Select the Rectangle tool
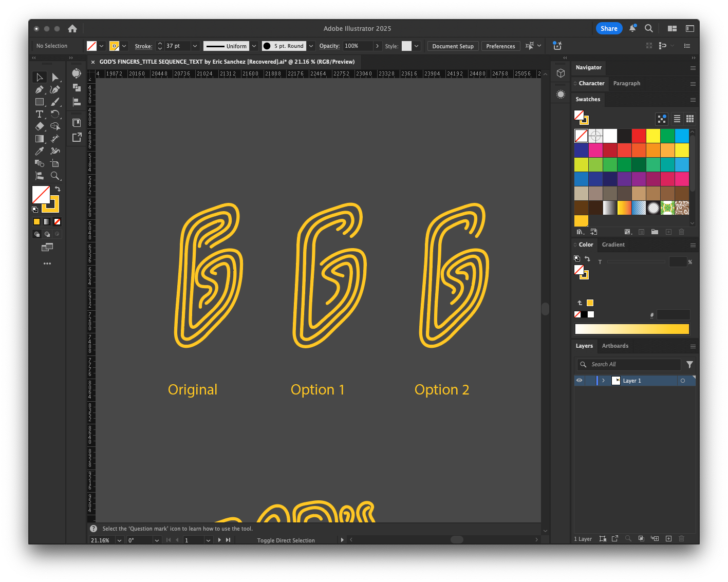Viewport: 728px width, 582px height. point(40,102)
